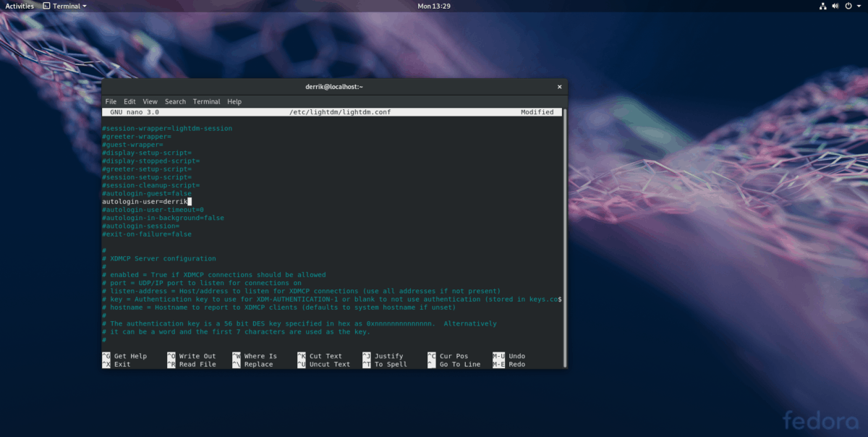Click the line #autologin-session=
Screen dimensions: 868x437
point(140,226)
